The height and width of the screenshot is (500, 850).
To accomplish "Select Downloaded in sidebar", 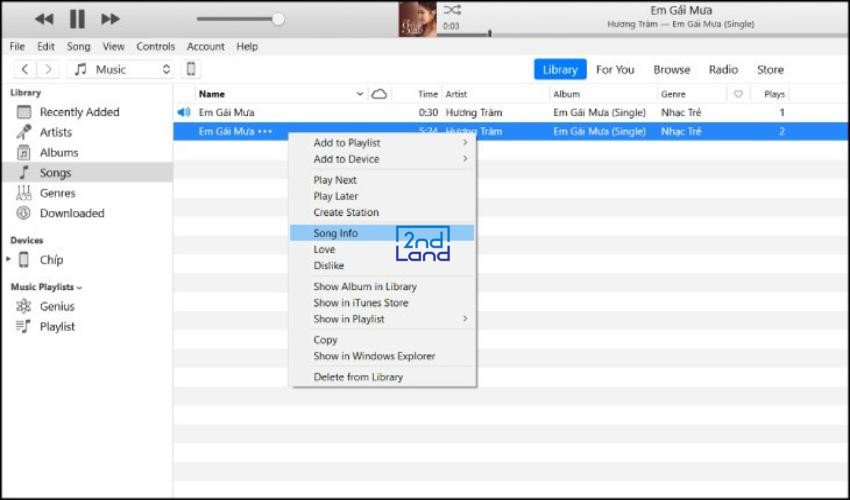I will tap(87, 214).
